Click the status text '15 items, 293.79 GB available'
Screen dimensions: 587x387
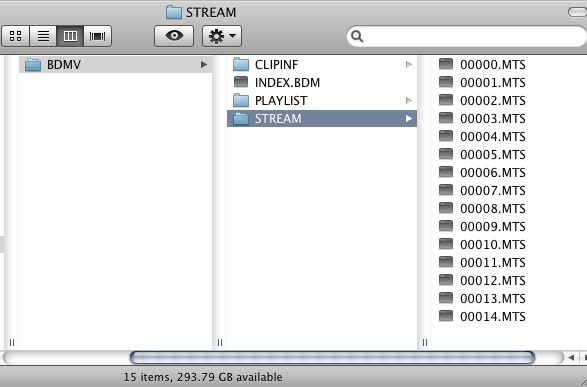point(203,377)
